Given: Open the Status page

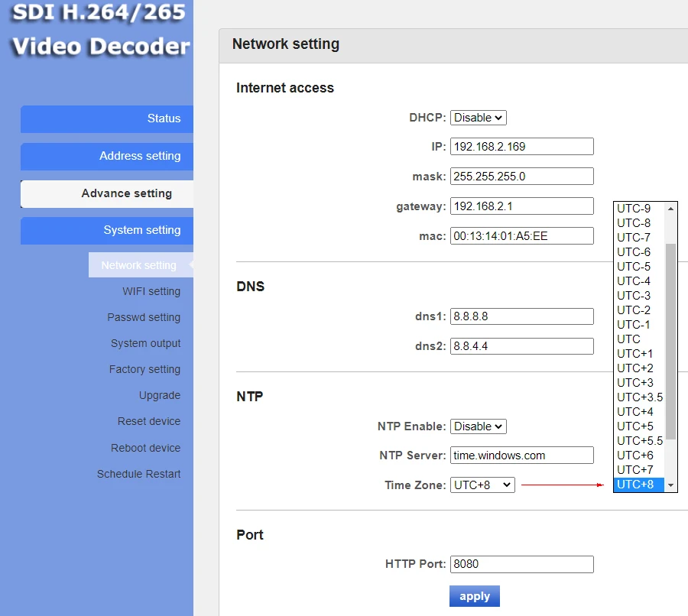Looking at the screenshot, I should [107, 119].
